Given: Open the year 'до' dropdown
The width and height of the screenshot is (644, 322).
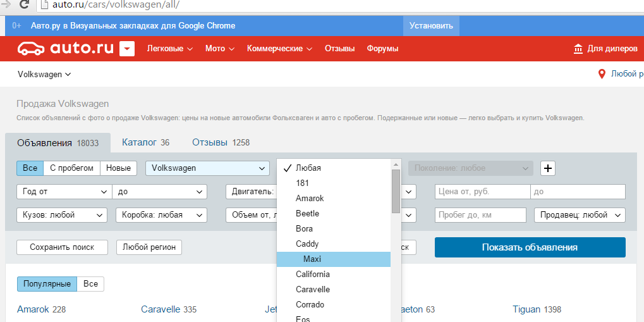Looking at the screenshot, I should click(159, 192).
